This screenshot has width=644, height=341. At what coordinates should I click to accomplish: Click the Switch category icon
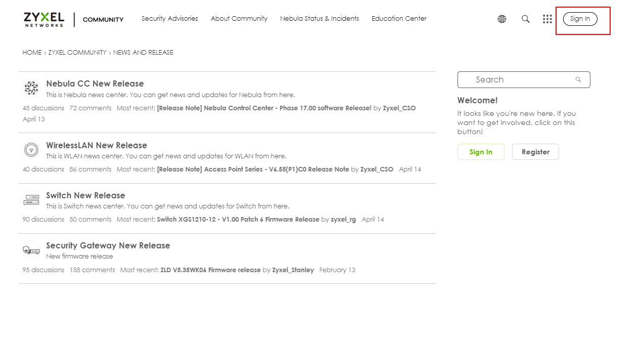(x=31, y=200)
